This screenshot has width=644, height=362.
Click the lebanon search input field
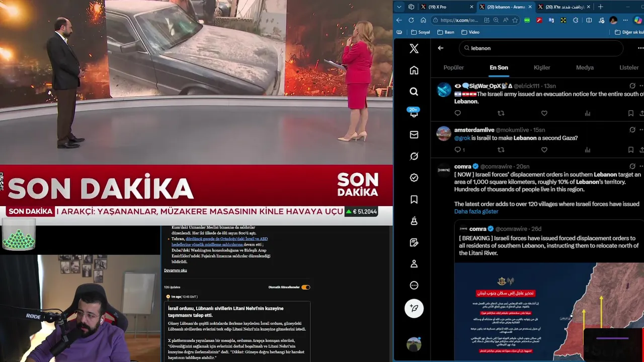(541, 48)
